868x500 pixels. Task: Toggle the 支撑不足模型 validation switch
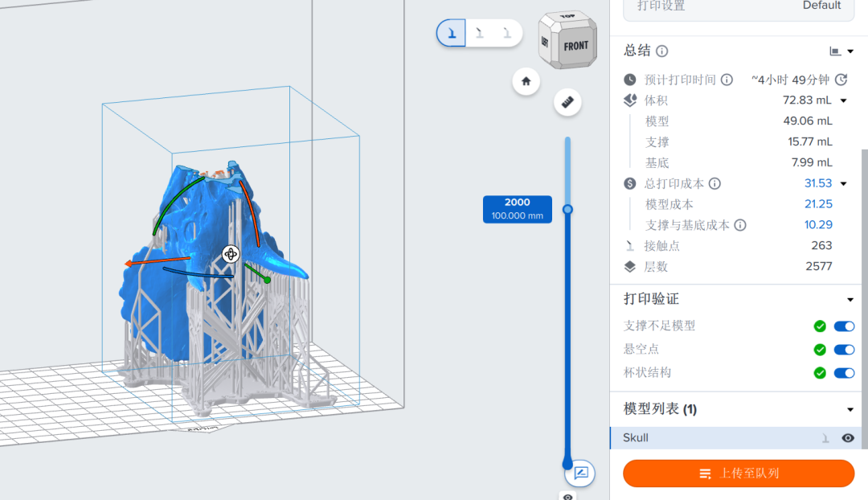click(844, 326)
